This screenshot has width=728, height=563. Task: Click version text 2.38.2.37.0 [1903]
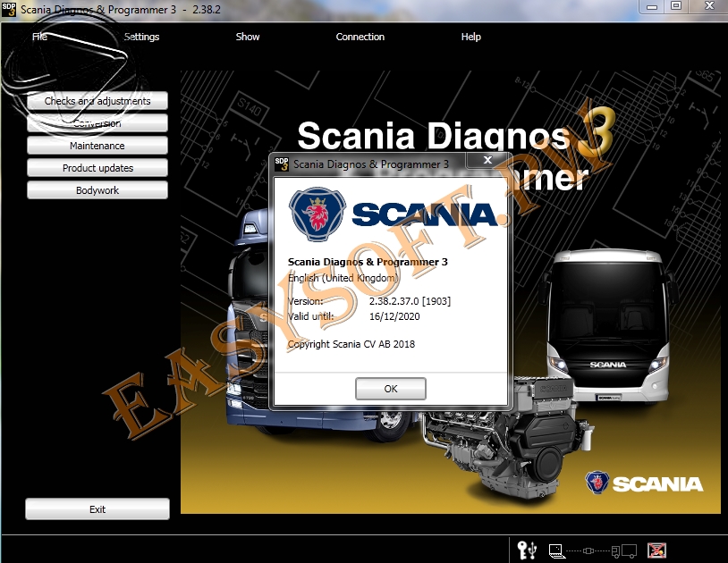[x=410, y=301]
